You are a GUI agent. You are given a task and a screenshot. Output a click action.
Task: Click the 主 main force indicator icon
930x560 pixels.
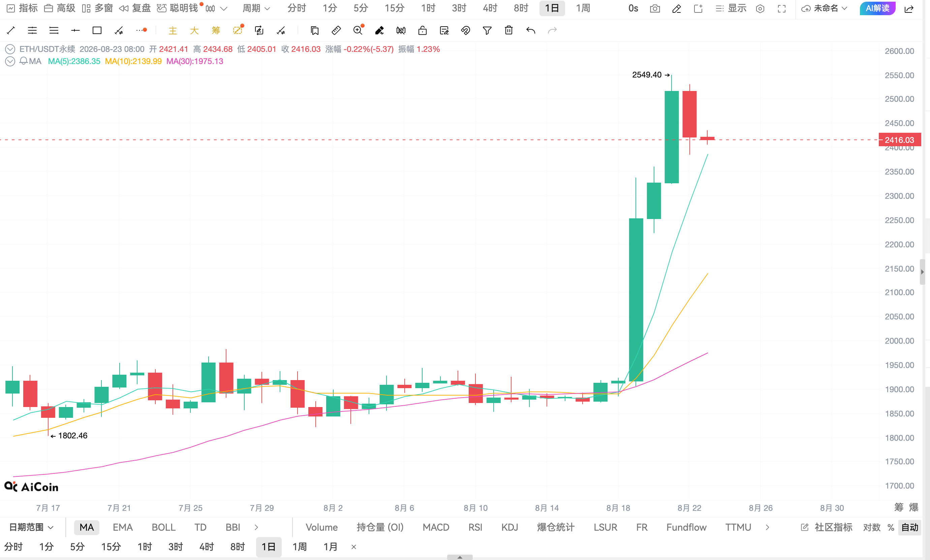pyautogui.click(x=173, y=31)
